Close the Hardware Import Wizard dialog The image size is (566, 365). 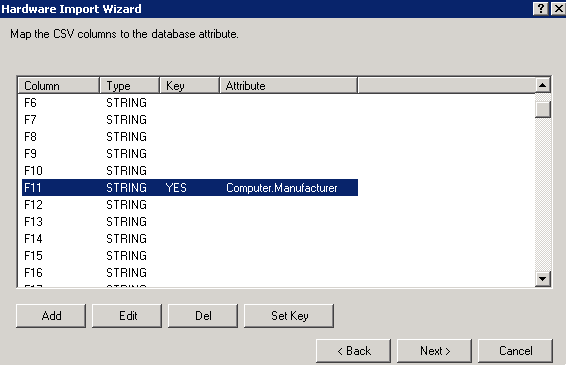[558, 9]
